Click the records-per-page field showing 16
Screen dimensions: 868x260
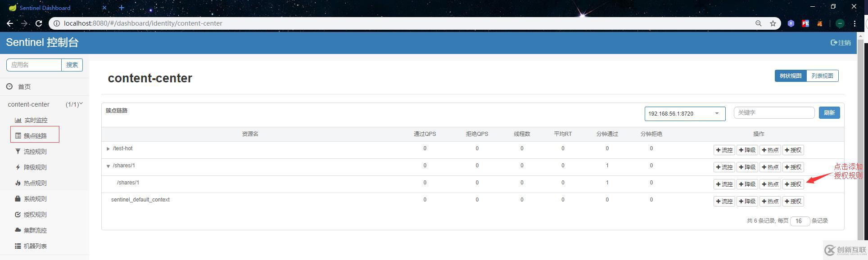[800, 221]
